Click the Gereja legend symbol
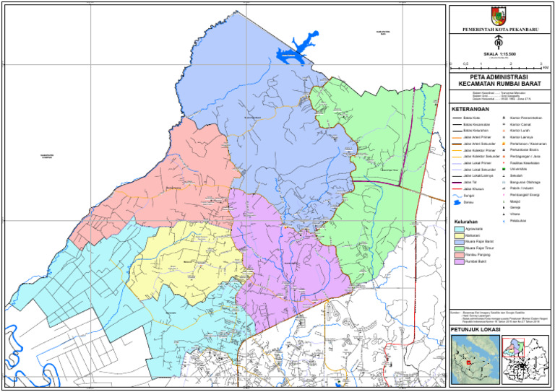The width and height of the screenshot is (555, 392). 504,208
